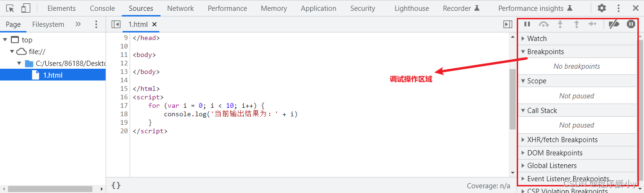This screenshot has height=193, width=644.
Task: Open the Network tab
Action: (181, 8)
